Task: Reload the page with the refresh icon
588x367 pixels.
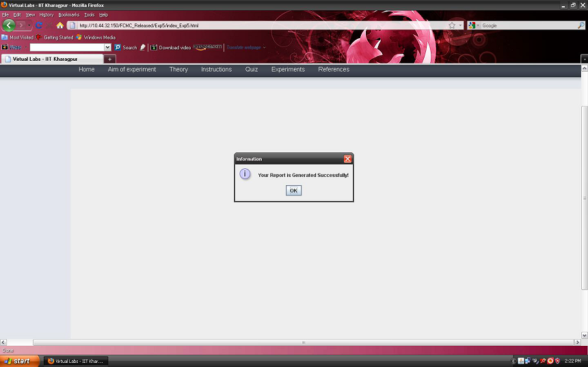Action: 39,25
